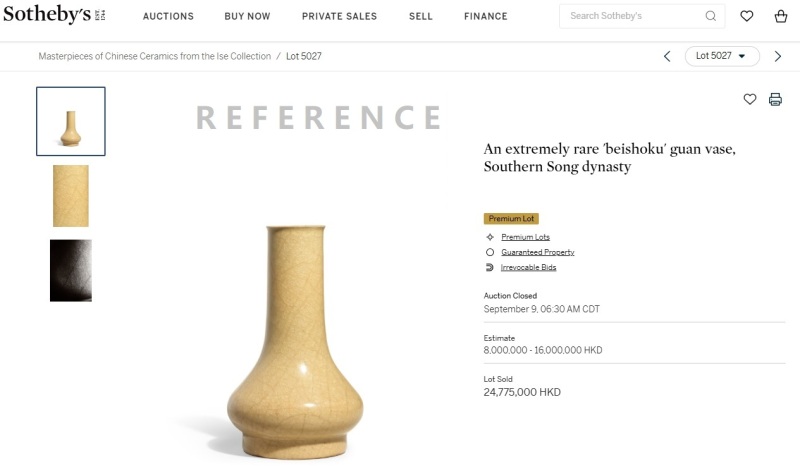
Task: Print the lot page
Action: 775,99
